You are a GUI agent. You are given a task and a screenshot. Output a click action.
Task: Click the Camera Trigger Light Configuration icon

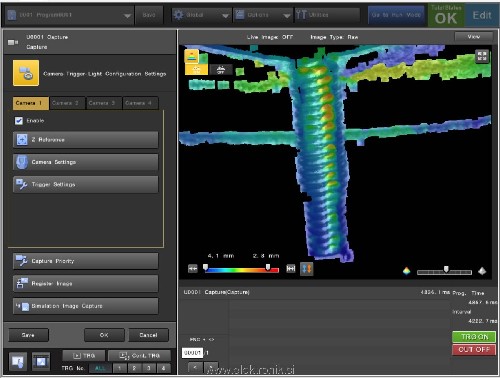[26, 73]
